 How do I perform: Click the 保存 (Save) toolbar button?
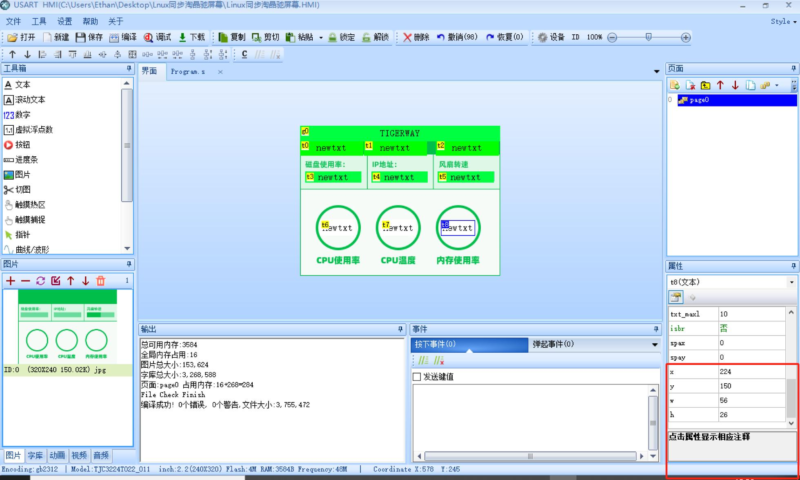(89, 37)
